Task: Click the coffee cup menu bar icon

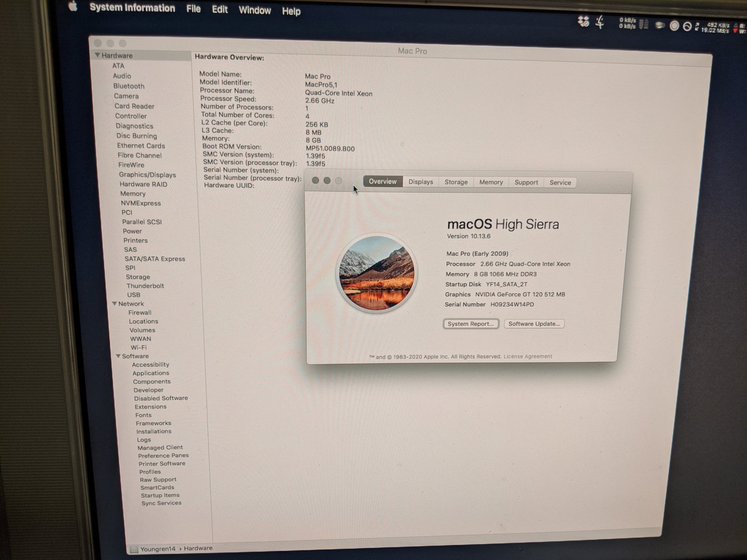Action: 660,25
